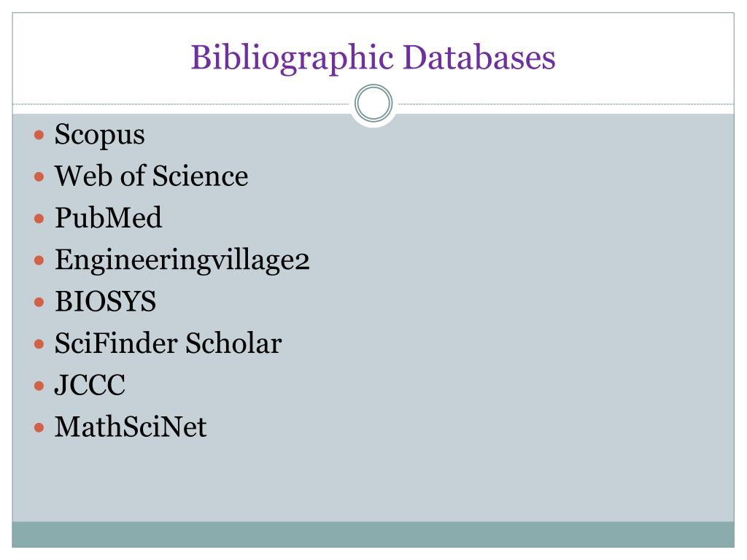Click the bullet beside SciFinder Scholar
The width and height of the screenshot is (747, 560).
[x=39, y=344]
